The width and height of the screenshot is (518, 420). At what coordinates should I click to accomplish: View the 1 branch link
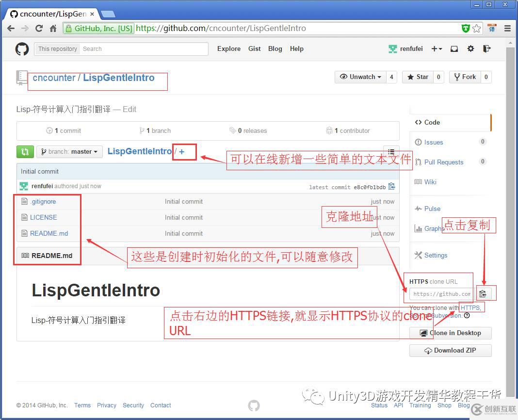pyautogui.click(x=155, y=131)
